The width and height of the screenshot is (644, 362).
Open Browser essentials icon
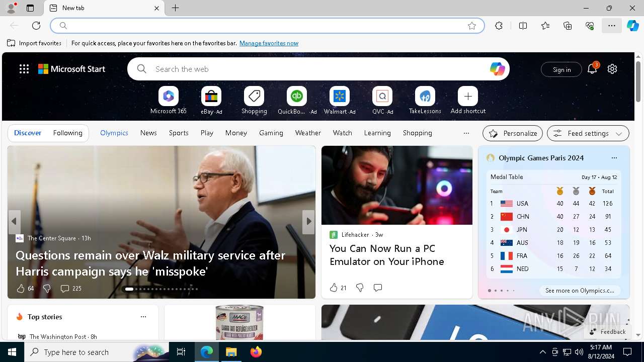click(x=590, y=26)
